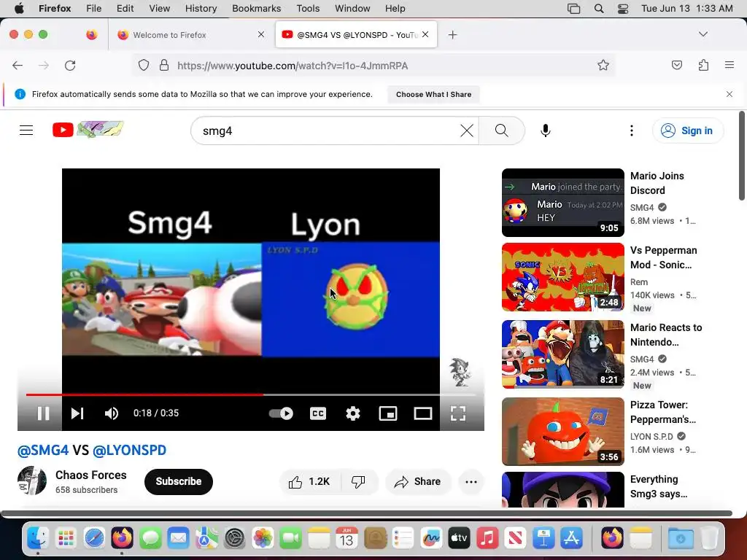Bookmark this page star
747x560 pixels.
(603, 65)
